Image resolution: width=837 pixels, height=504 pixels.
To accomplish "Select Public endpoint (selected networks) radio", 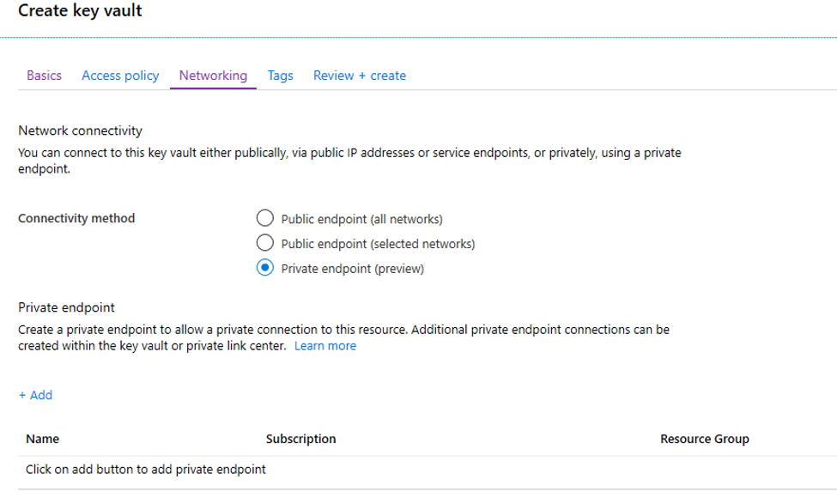I will coord(266,243).
